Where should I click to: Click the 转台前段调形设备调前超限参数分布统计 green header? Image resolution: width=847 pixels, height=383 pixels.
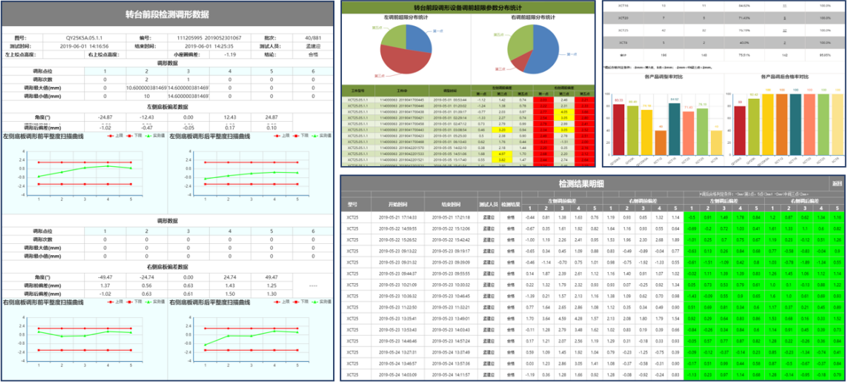pyautogui.click(x=467, y=8)
